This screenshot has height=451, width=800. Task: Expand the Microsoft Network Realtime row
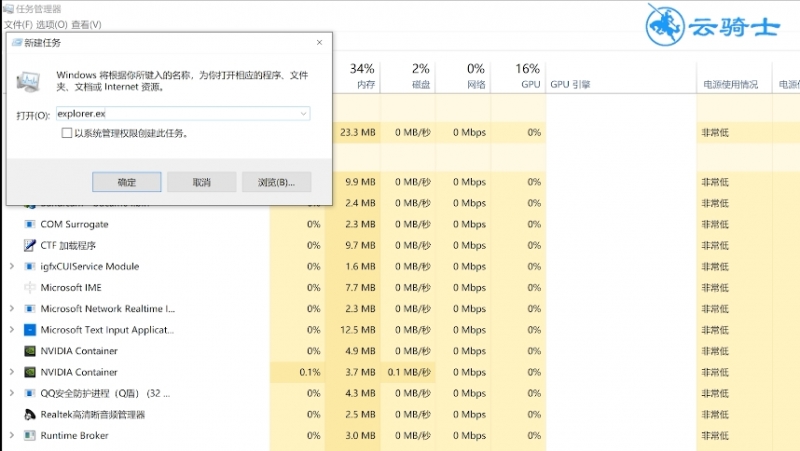(x=12, y=309)
